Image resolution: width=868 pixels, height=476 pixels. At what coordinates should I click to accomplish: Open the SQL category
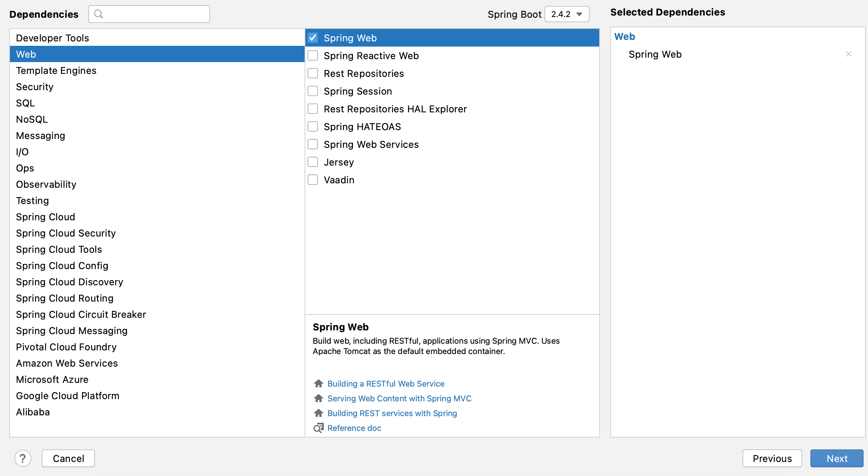(157, 103)
